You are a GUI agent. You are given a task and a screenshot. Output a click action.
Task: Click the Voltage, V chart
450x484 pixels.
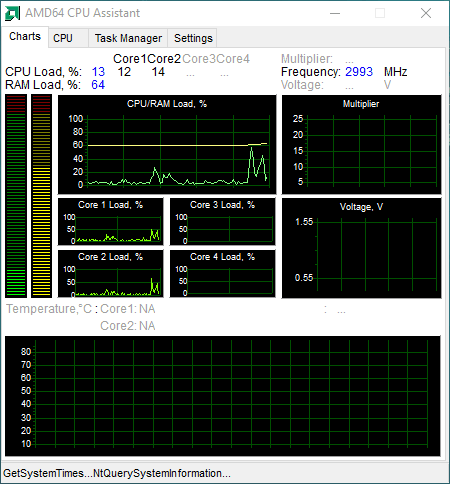pyautogui.click(x=362, y=248)
